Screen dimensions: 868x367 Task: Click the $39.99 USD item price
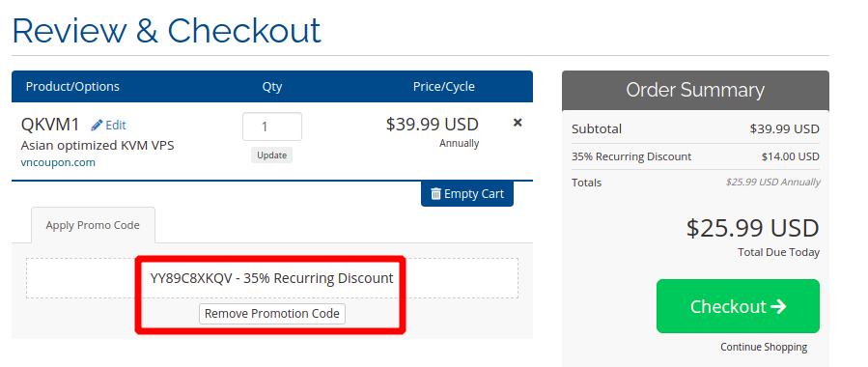(x=432, y=124)
